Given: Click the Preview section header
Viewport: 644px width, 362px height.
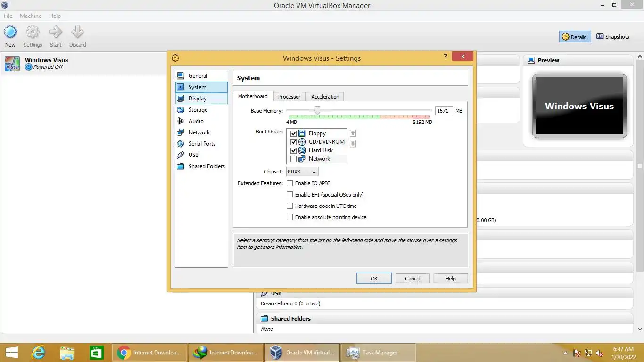Looking at the screenshot, I should pos(578,60).
